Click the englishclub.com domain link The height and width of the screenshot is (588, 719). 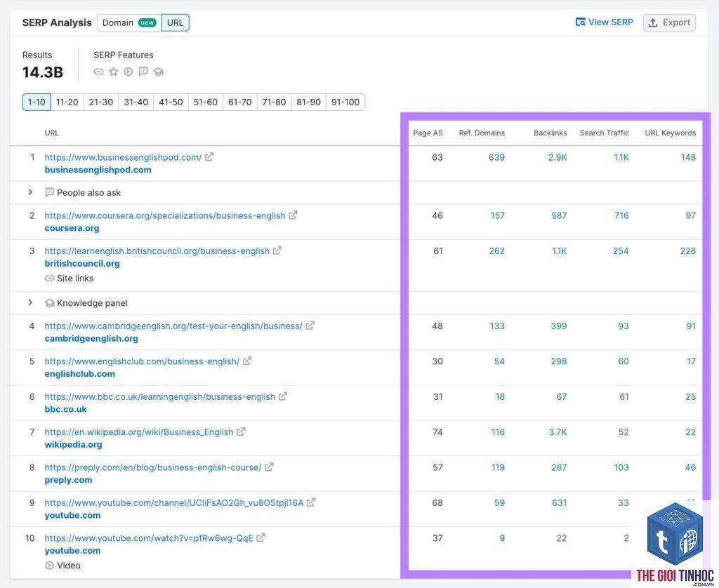[80, 374]
